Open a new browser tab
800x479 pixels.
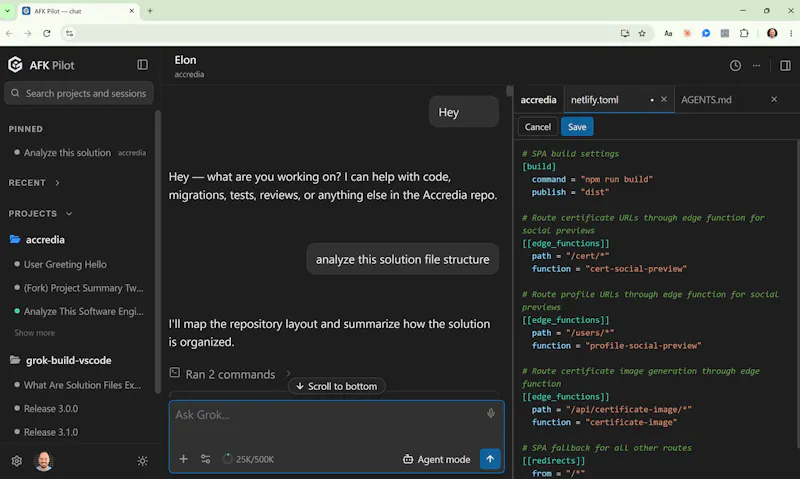click(x=150, y=11)
